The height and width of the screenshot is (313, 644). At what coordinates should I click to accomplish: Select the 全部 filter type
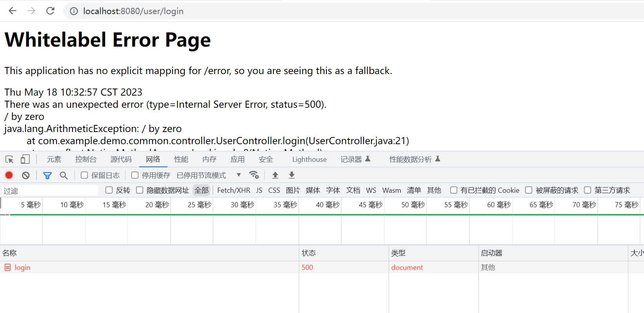coord(202,190)
